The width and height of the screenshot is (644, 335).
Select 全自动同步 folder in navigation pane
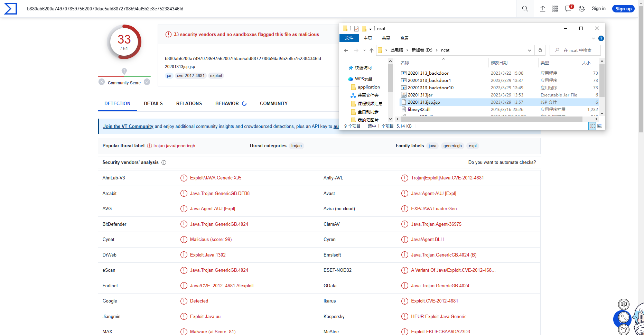click(368, 112)
